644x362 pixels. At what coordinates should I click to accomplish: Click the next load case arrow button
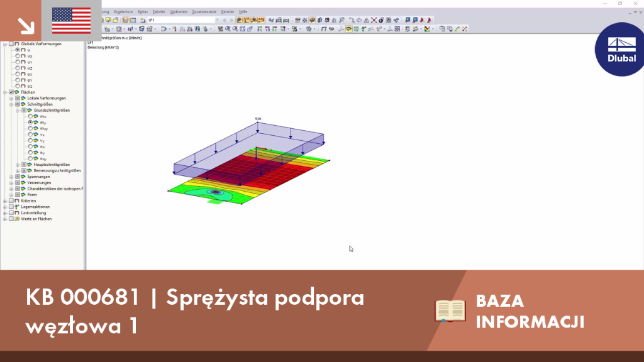[x=231, y=19]
